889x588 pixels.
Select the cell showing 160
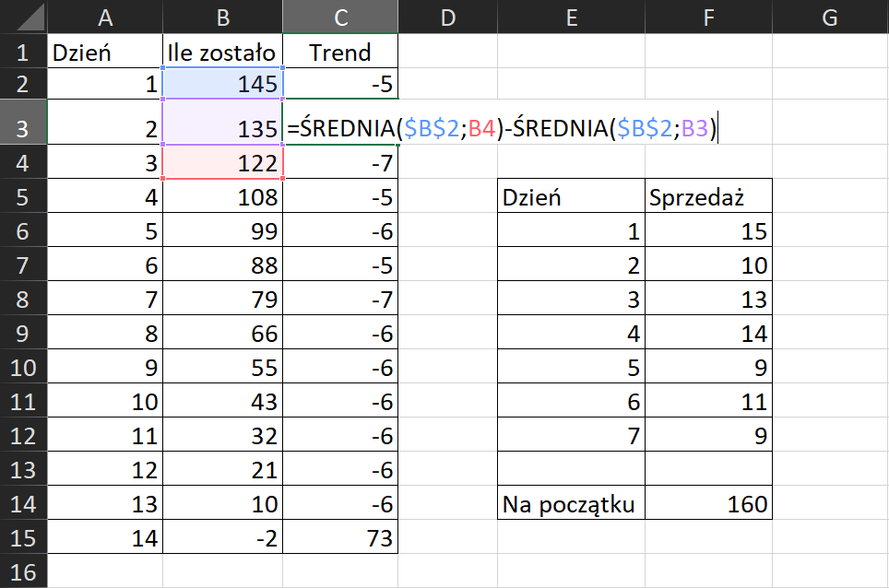coord(708,502)
